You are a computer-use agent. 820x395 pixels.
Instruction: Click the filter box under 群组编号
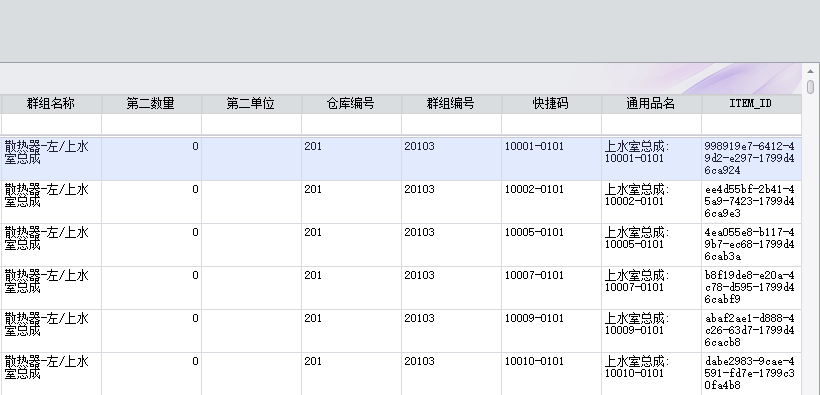(451, 125)
